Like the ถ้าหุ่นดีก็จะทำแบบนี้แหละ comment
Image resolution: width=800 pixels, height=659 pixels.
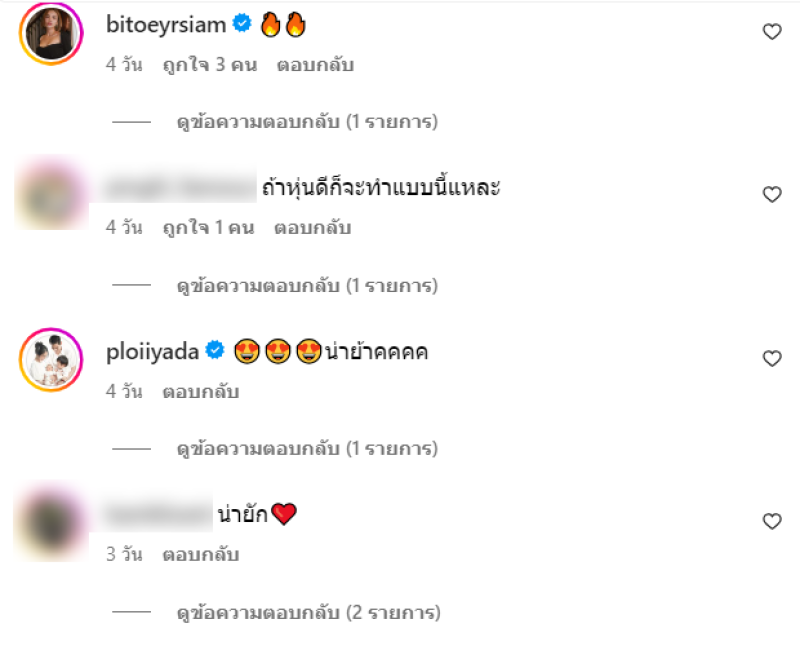pyautogui.click(x=772, y=194)
